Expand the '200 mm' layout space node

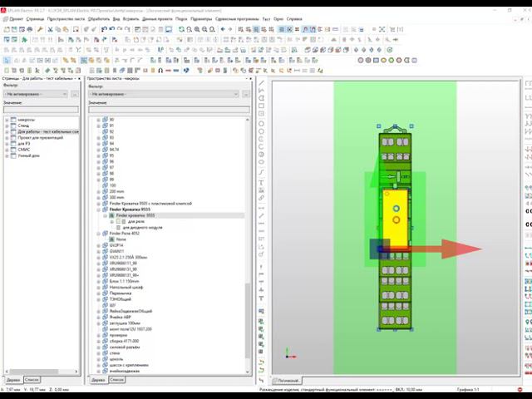(98, 192)
